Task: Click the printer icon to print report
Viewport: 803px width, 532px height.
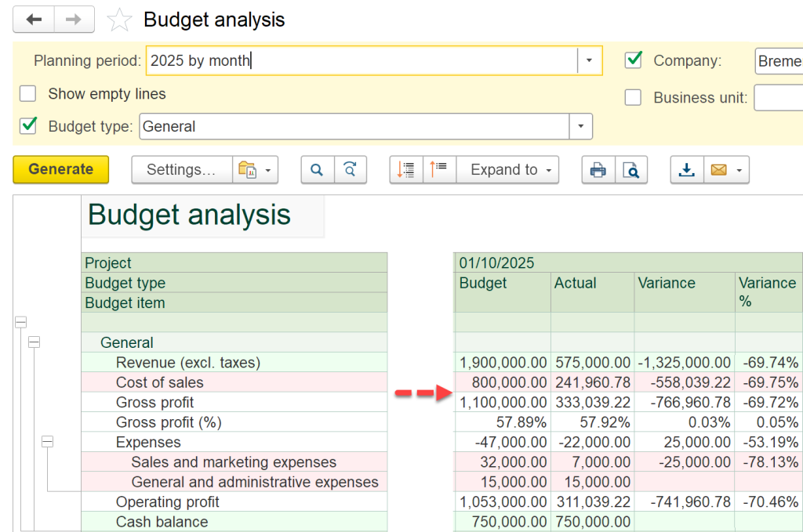Action: (x=598, y=170)
